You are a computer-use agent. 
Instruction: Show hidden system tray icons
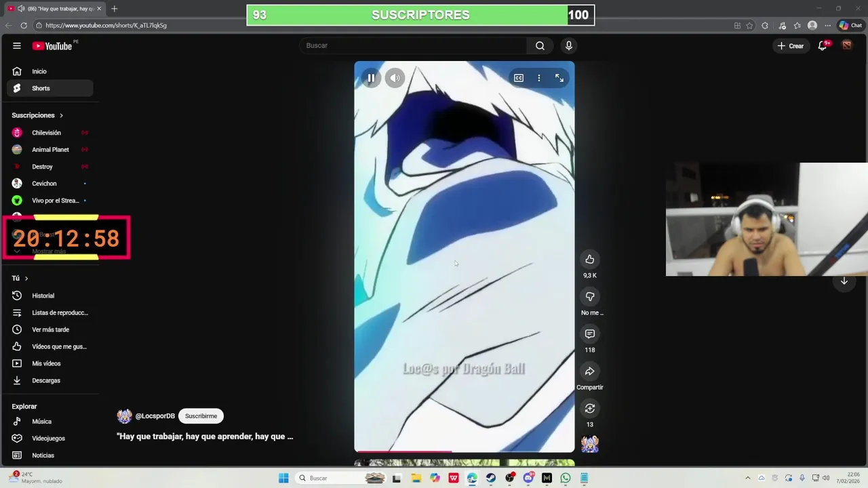click(x=748, y=478)
